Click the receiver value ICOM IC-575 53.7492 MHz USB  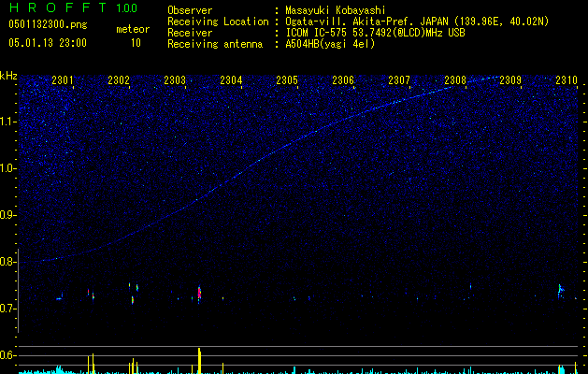[x=375, y=33]
